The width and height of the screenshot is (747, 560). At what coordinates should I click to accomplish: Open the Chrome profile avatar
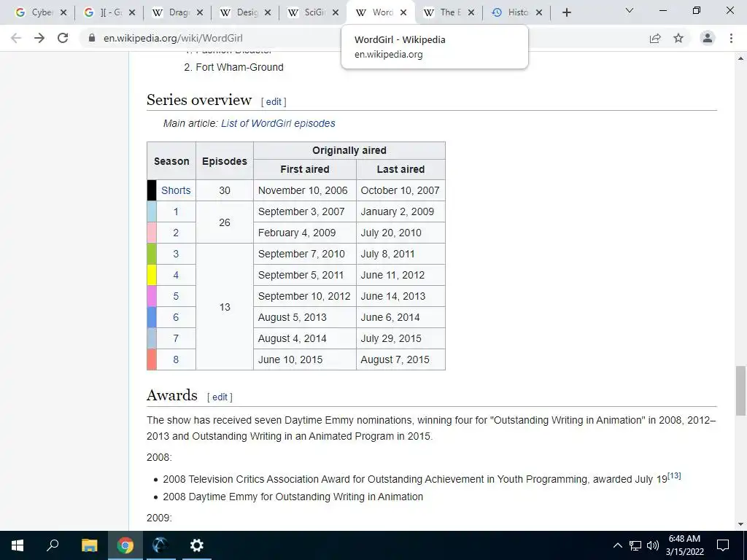[708, 38]
